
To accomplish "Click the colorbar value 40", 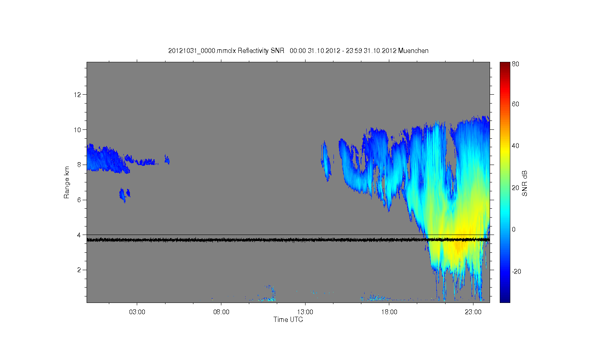I will [516, 146].
